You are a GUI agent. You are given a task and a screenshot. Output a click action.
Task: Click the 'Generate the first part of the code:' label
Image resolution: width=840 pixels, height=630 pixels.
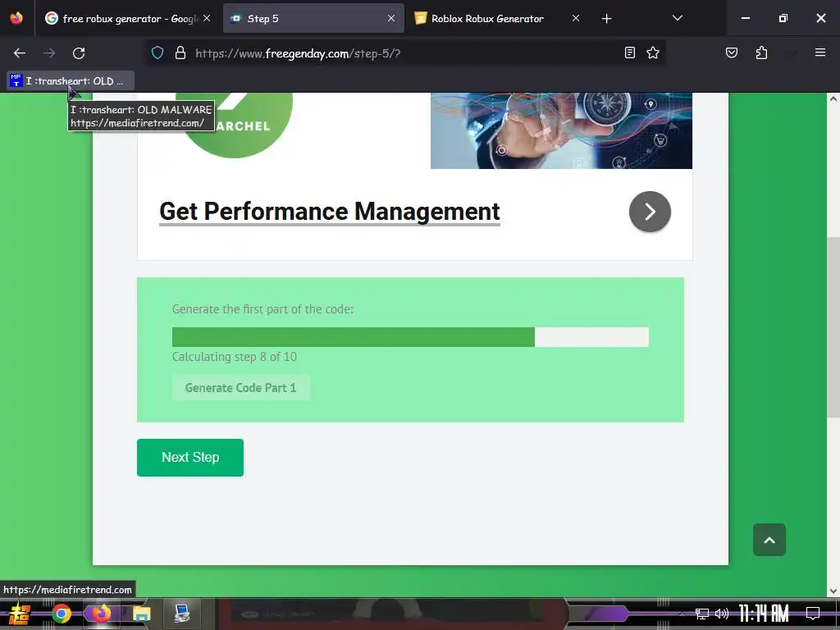click(263, 309)
